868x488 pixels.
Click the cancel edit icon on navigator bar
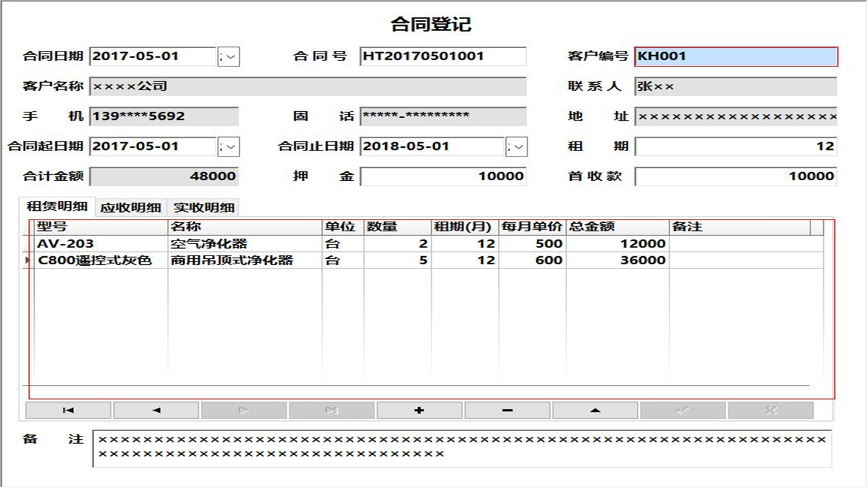pos(772,409)
